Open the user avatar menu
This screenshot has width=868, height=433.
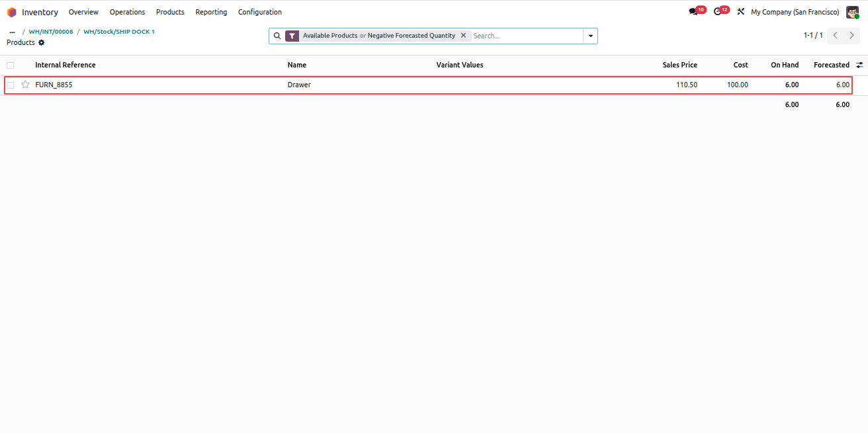click(852, 12)
